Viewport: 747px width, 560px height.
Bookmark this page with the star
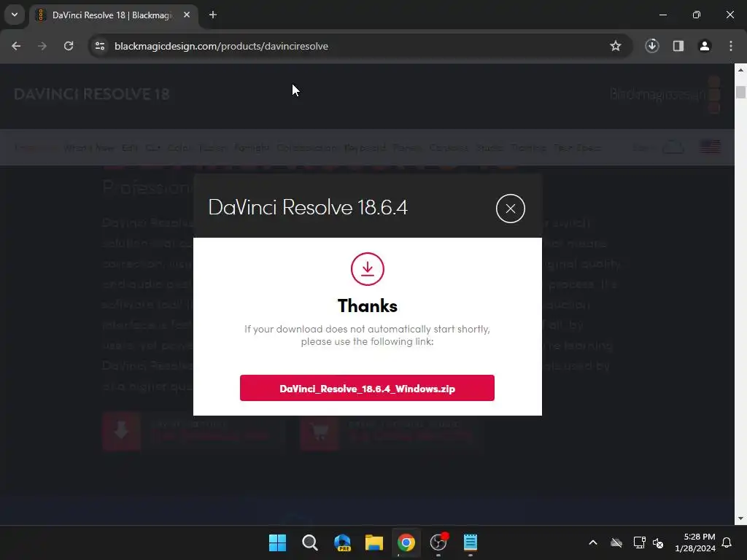coord(616,46)
